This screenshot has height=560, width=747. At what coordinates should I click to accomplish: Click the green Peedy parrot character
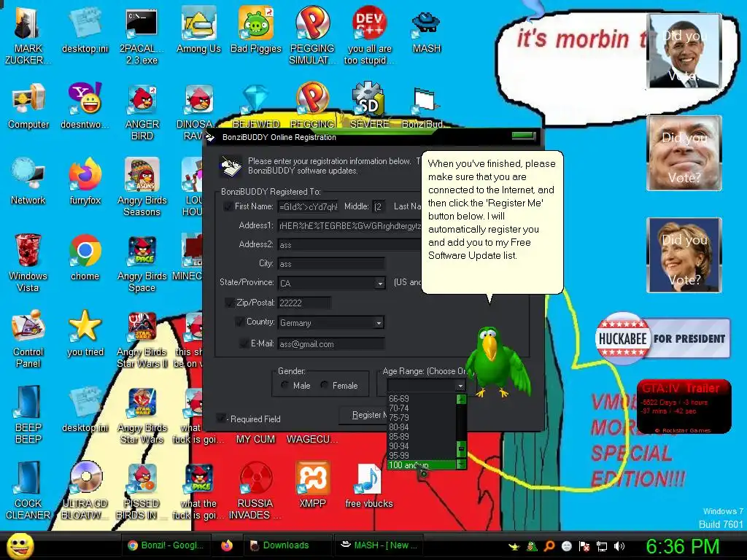(x=498, y=362)
